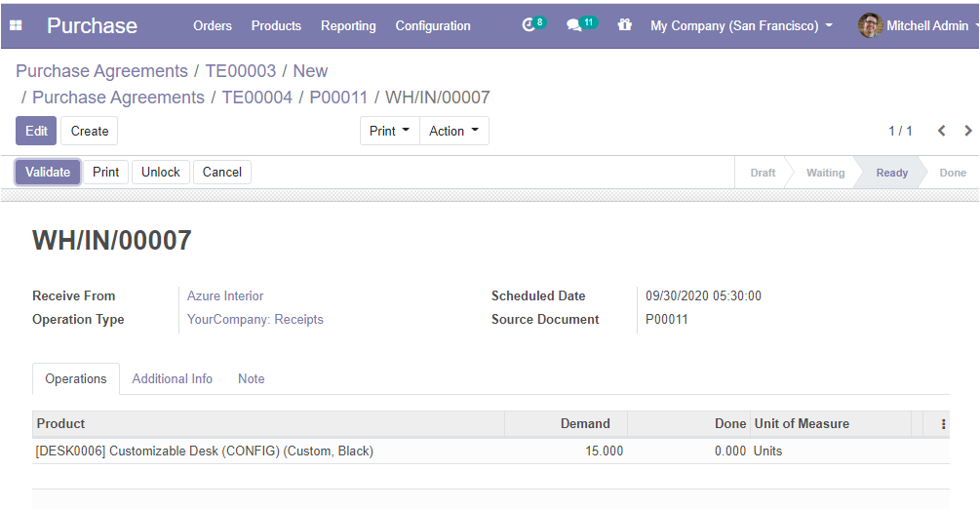Validate the receipt
This screenshot has height=510, width=980.
tap(48, 172)
